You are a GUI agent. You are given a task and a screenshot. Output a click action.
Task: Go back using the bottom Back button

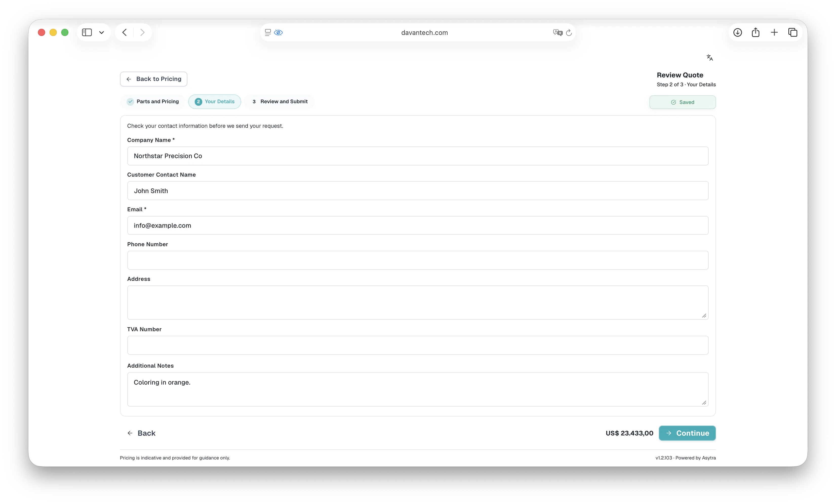tap(141, 433)
